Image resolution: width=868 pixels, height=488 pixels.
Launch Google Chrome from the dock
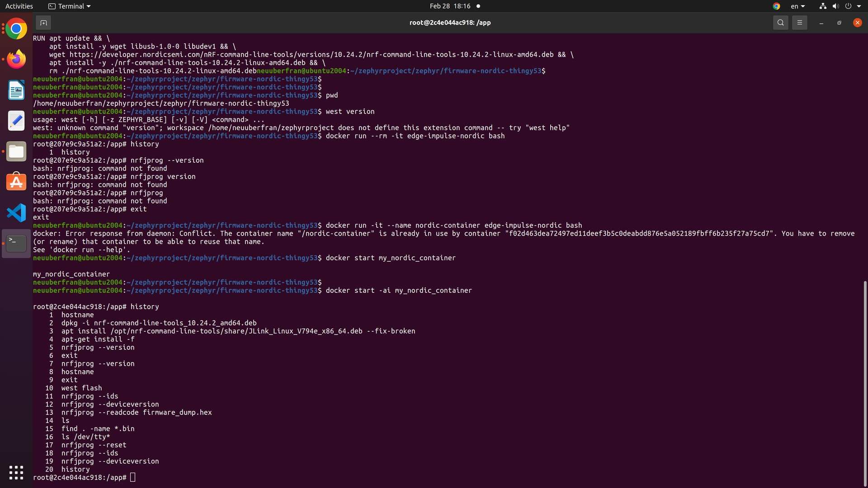(x=16, y=29)
